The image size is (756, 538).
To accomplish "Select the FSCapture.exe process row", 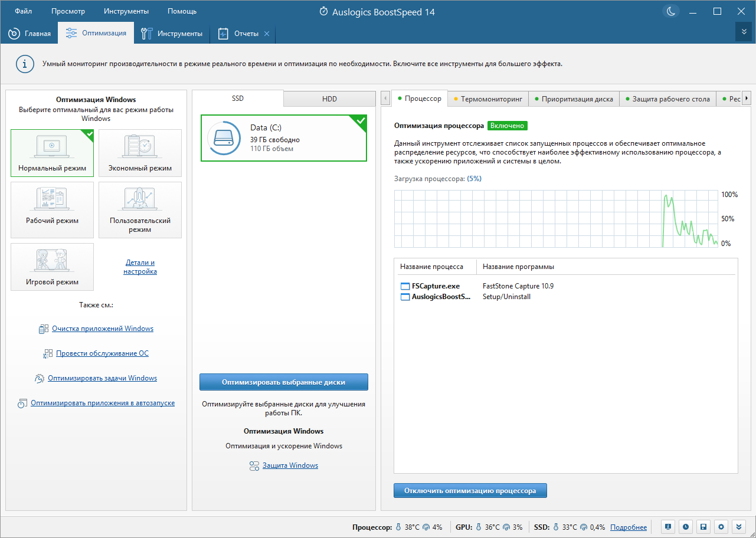I will click(565, 286).
